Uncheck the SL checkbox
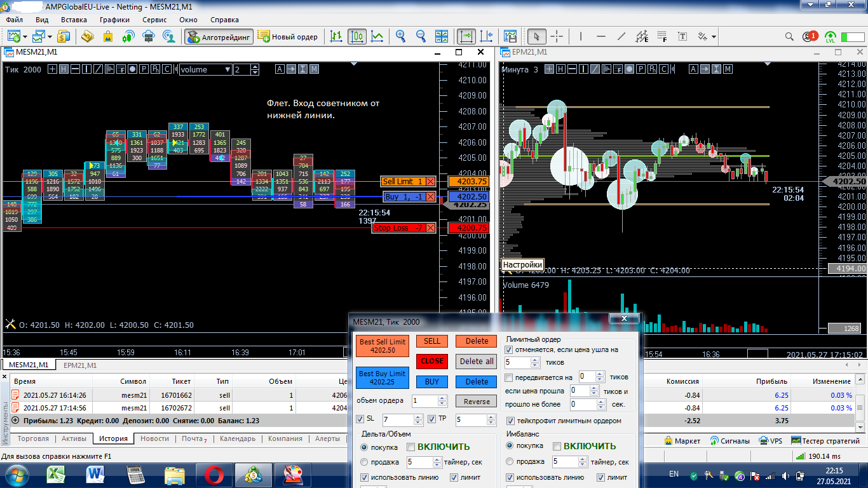The height and width of the screenshot is (488, 868). coord(360,419)
